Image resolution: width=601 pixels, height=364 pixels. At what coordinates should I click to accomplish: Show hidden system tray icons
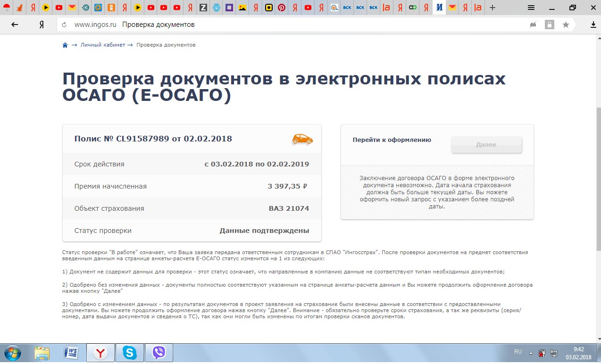(531, 352)
